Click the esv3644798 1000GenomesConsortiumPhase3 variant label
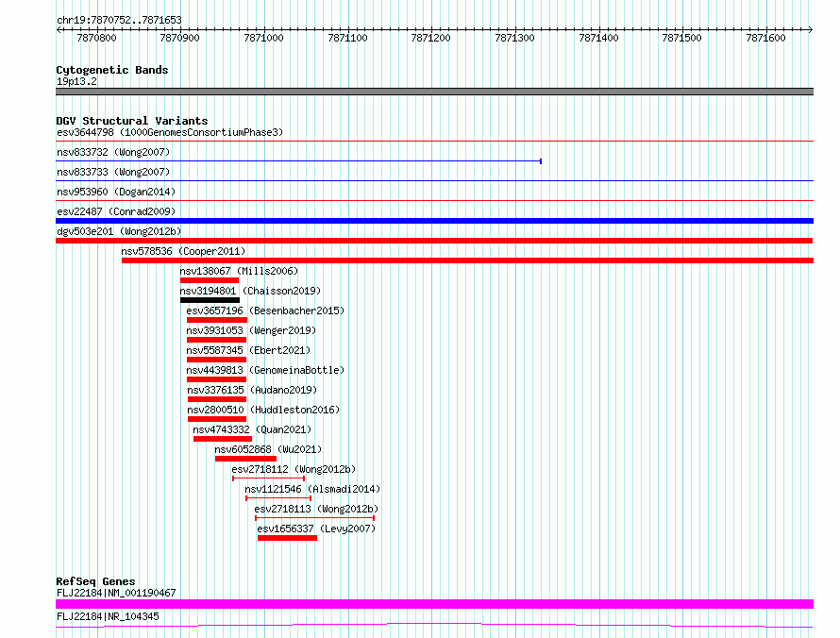840x638 pixels. point(170,132)
